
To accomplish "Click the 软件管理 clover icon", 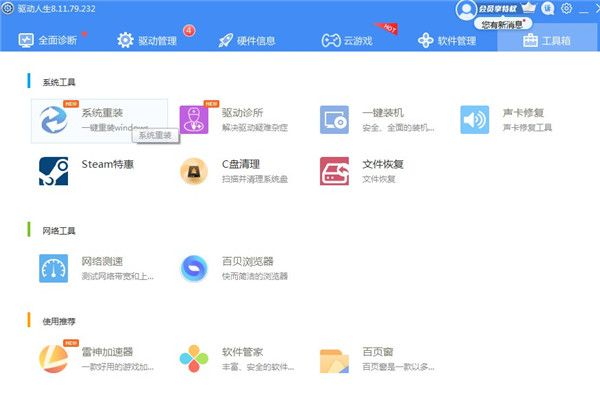I will pos(426,40).
